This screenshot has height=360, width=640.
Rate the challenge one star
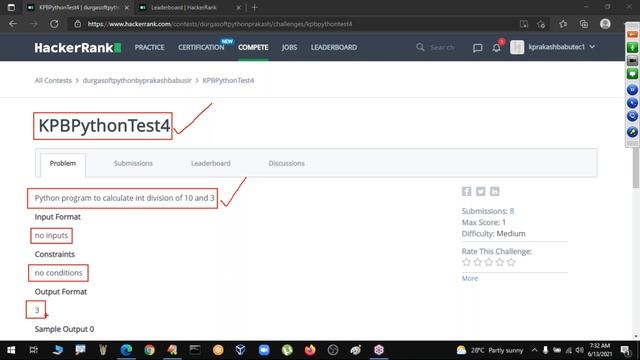click(x=467, y=262)
